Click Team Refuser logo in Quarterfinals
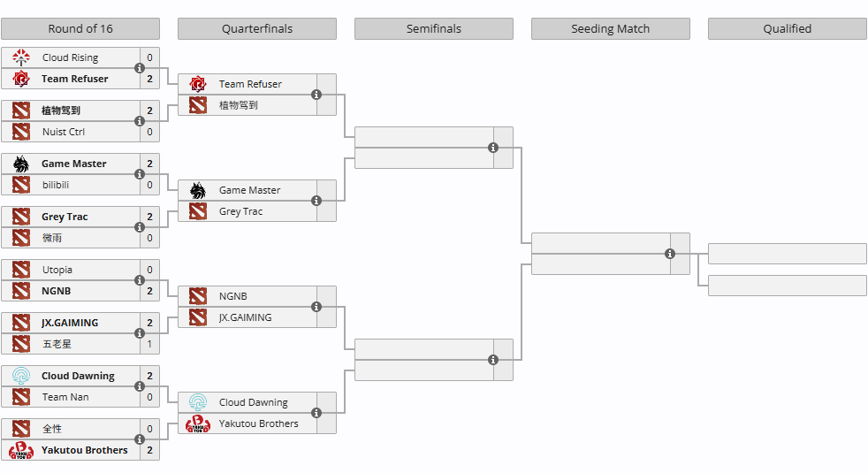This screenshot has width=868, height=473. (x=198, y=84)
